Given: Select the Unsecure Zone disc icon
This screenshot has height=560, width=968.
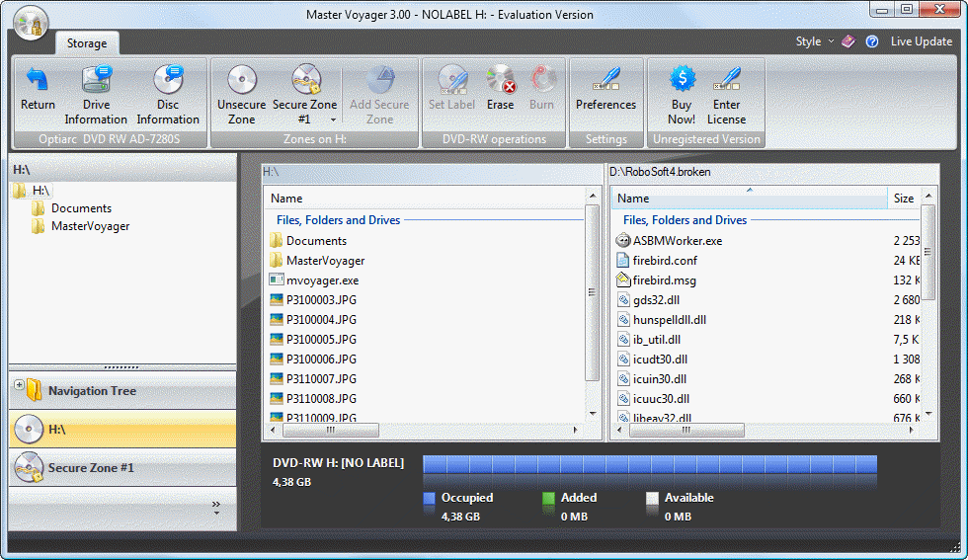Looking at the screenshot, I should pos(241,79).
